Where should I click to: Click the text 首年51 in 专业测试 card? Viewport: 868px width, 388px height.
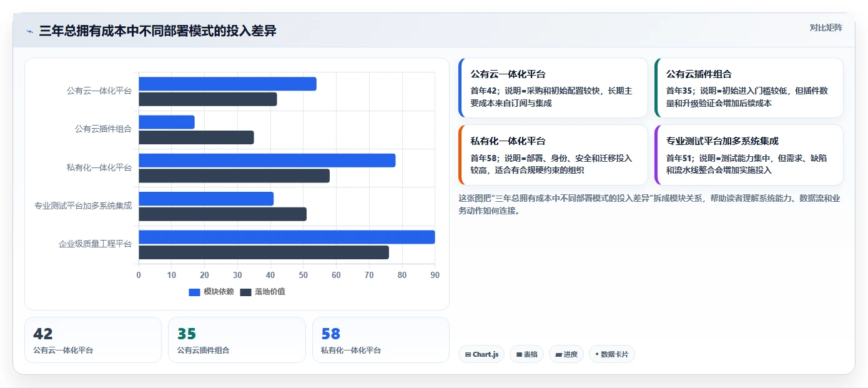click(679, 157)
